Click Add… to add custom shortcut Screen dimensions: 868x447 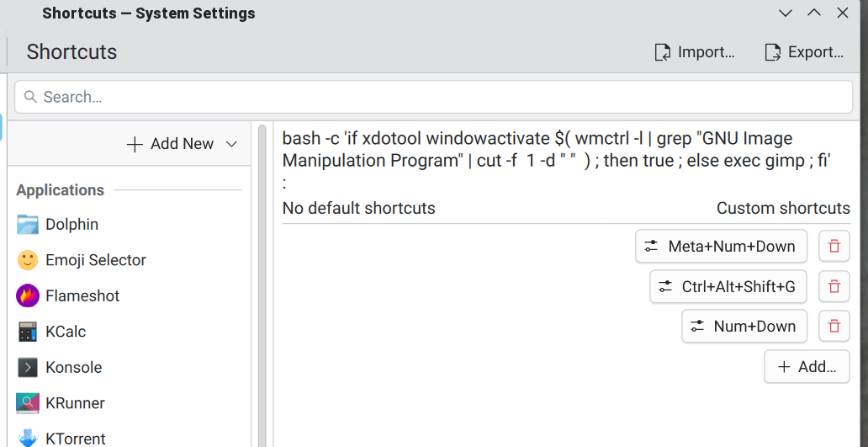807,367
